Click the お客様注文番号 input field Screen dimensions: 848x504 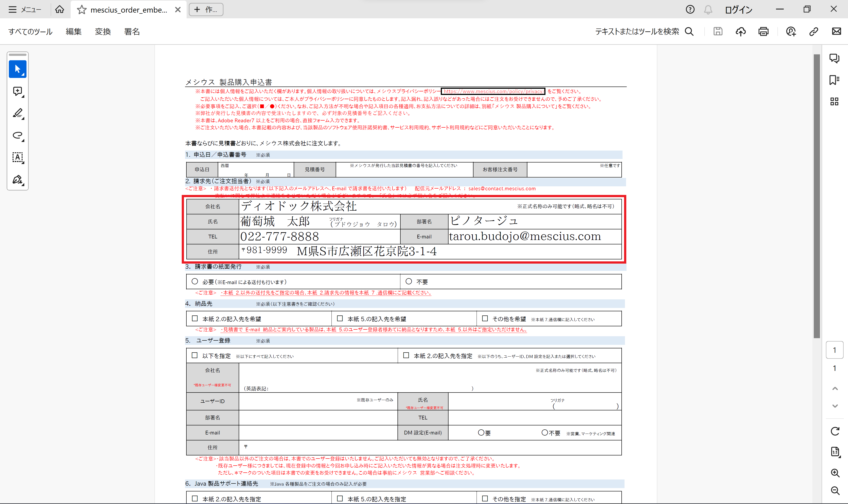click(x=574, y=170)
